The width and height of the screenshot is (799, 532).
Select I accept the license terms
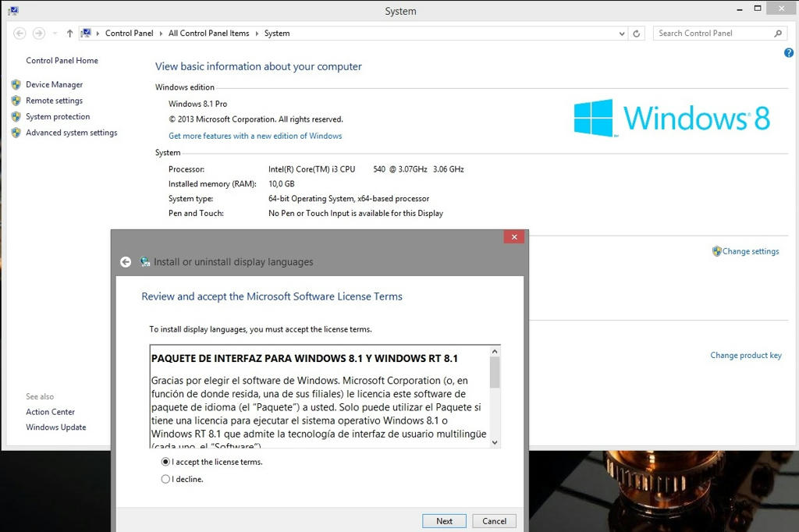point(212,463)
